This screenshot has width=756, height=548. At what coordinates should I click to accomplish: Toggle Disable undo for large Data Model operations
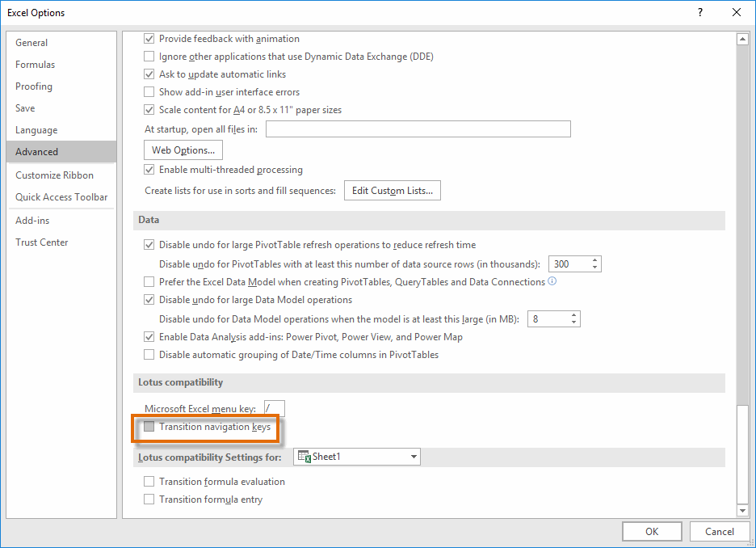pyautogui.click(x=149, y=300)
